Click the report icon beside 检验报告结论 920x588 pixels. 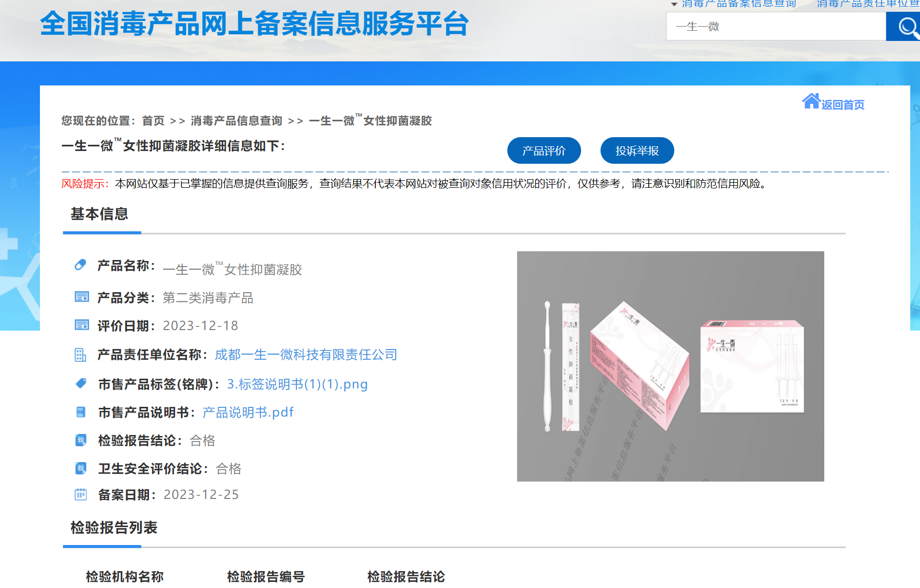[x=81, y=440]
